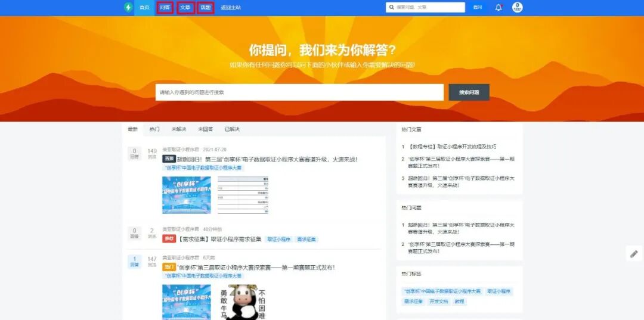The image size is (644, 320).
Task: Click the magnifier icon in top search box
Action: point(391,7)
